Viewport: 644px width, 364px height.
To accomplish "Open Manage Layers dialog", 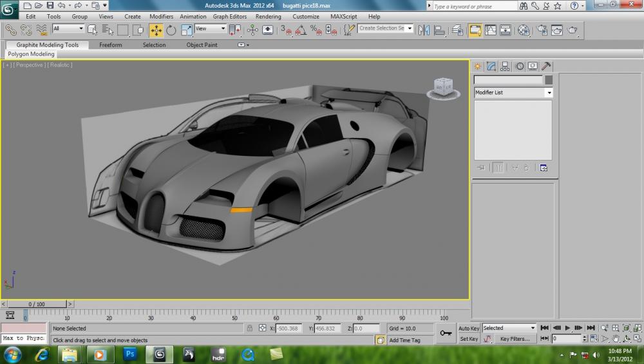I will pyautogui.click(x=457, y=30).
